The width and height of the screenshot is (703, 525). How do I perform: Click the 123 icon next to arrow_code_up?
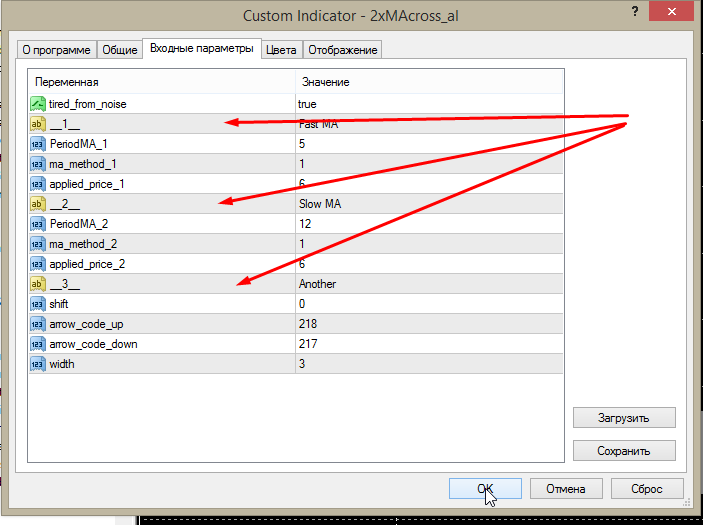click(38, 324)
